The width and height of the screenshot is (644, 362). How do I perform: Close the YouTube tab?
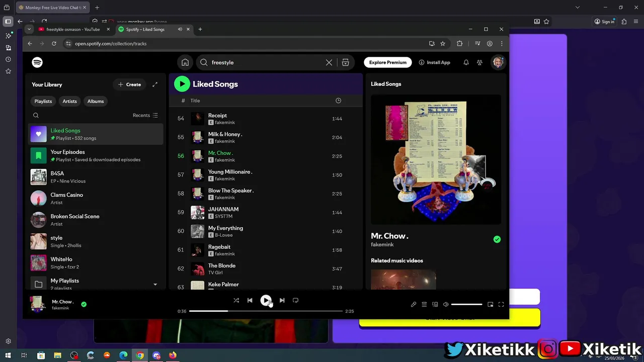[x=108, y=29]
